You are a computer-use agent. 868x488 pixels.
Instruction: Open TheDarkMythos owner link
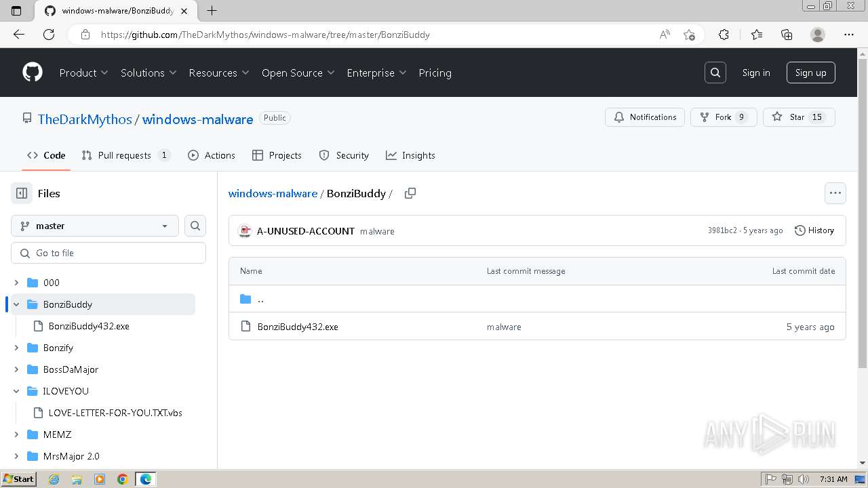tap(85, 119)
